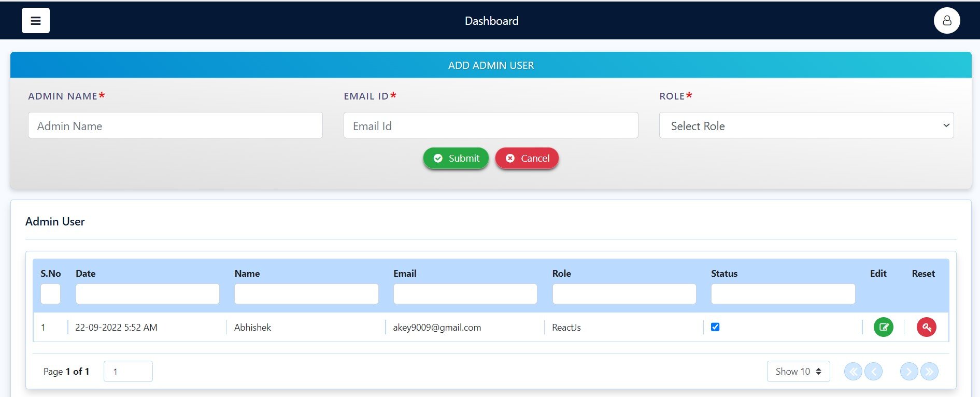
Task: Sort by the Date column header
Action: (86, 274)
